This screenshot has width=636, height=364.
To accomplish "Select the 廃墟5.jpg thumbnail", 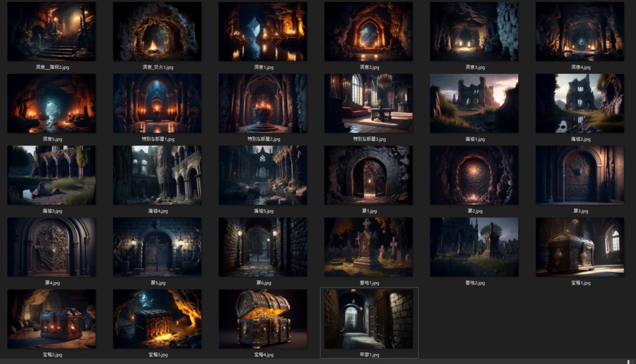I will click(x=263, y=175).
